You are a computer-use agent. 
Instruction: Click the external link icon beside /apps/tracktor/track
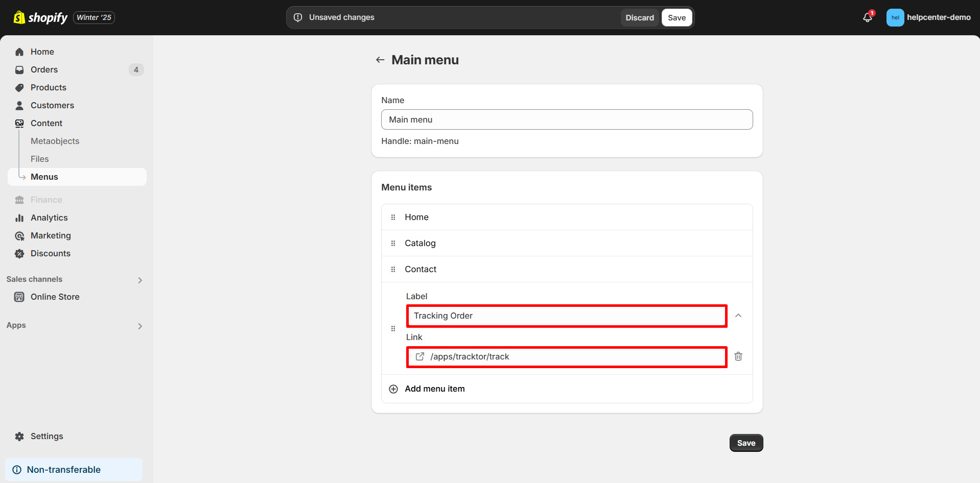(419, 356)
